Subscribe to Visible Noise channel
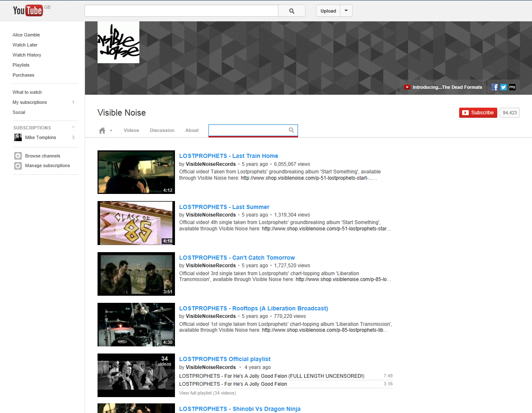532x413 pixels. (x=478, y=113)
